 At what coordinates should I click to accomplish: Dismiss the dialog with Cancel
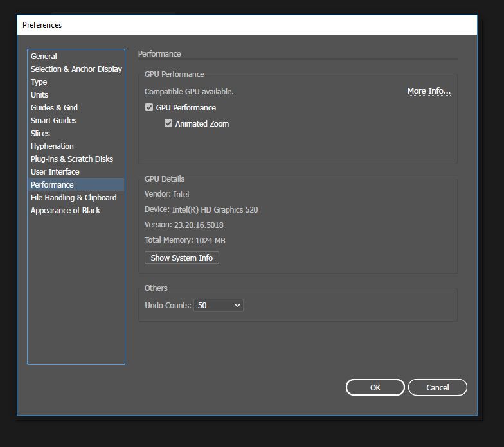pyautogui.click(x=437, y=388)
